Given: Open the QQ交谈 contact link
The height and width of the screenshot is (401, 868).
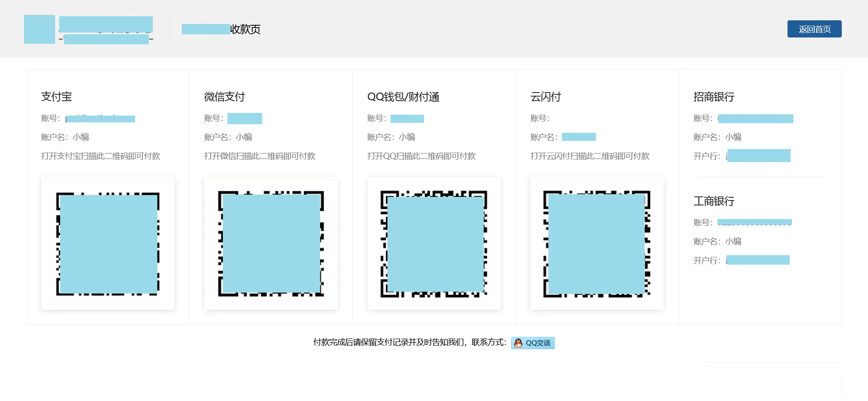Looking at the screenshot, I should (533, 343).
